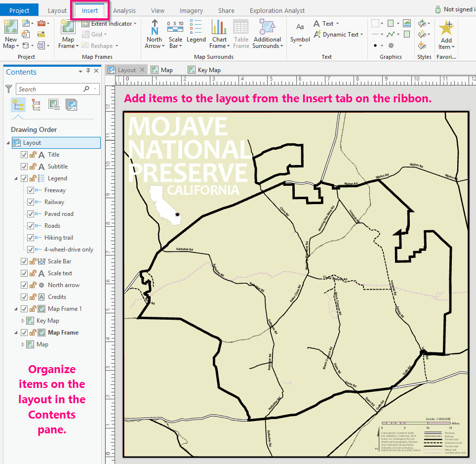Toggle Credits visibility checkbox

pyautogui.click(x=24, y=297)
